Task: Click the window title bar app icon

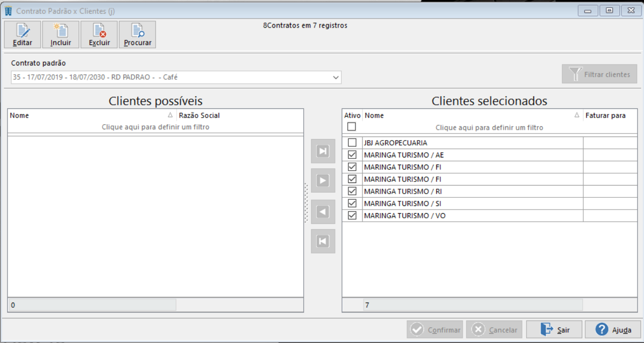Action: [x=9, y=10]
